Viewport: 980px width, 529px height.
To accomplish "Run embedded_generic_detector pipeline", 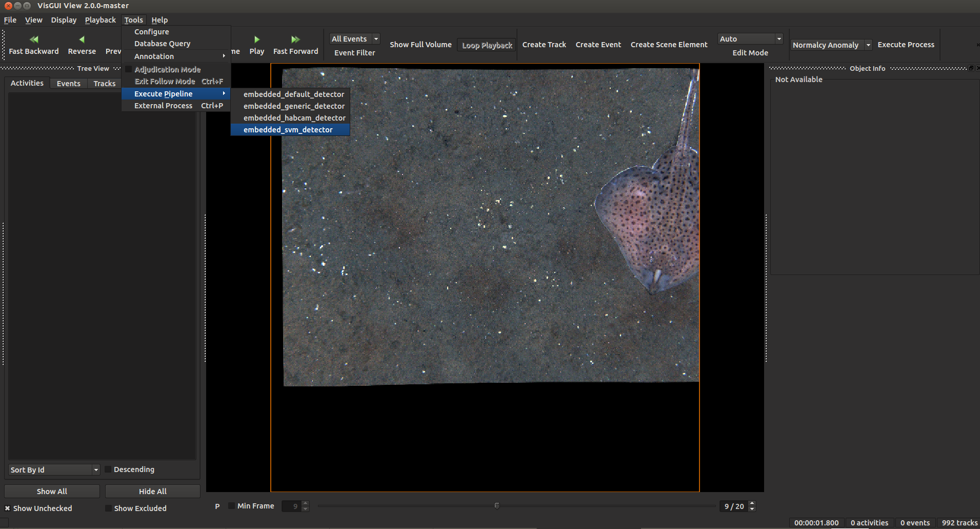I will pyautogui.click(x=290, y=106).
